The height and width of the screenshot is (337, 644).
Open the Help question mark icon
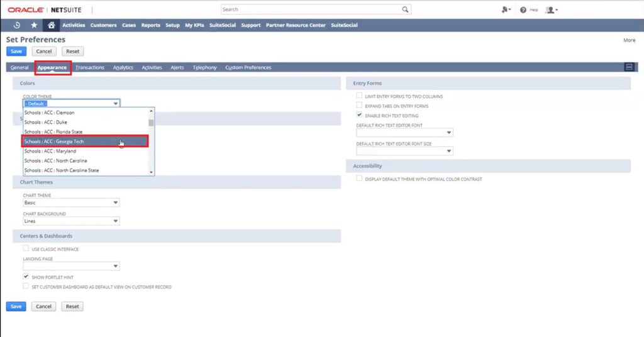coord(523,10)
